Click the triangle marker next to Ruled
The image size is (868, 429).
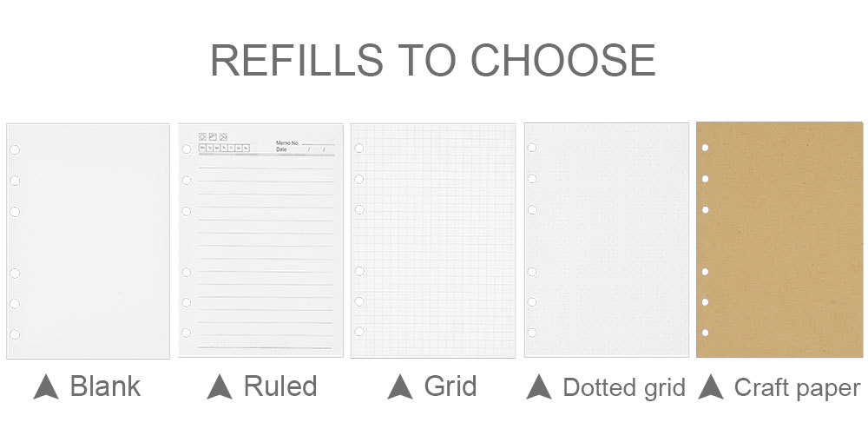click(x=220, y=386)
